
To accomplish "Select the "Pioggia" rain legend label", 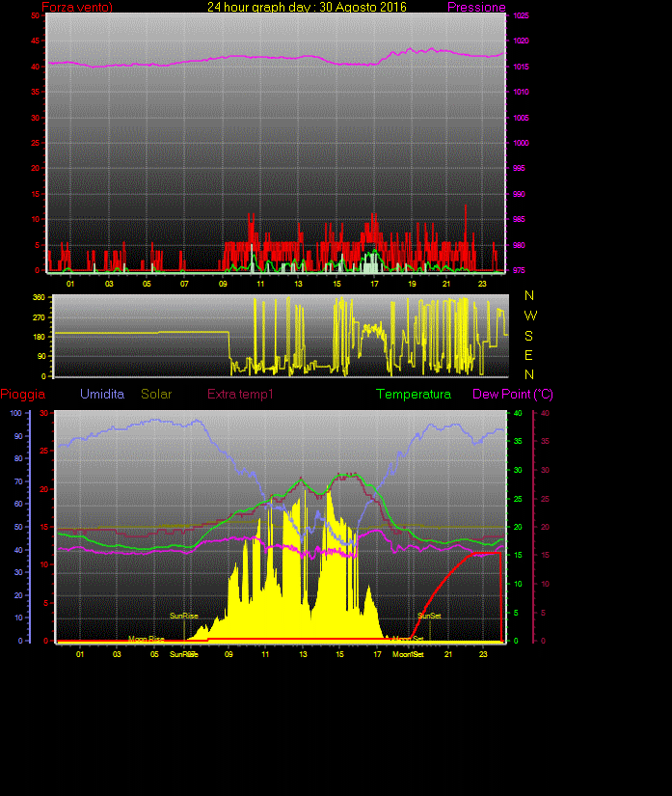I will tap(23, 395).
